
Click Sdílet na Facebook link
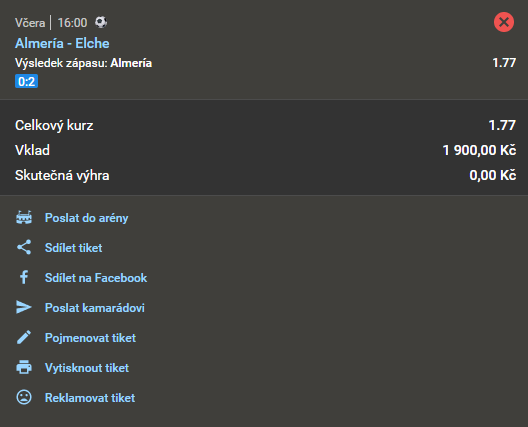pos(96,278)
